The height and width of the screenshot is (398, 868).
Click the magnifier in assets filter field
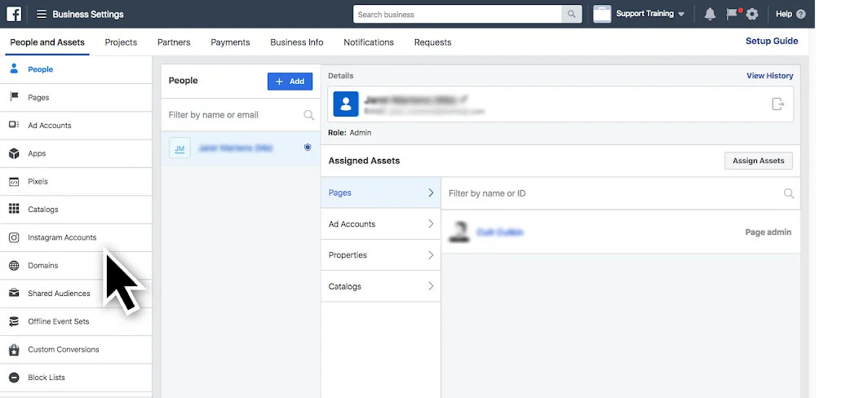pos(789,193)
